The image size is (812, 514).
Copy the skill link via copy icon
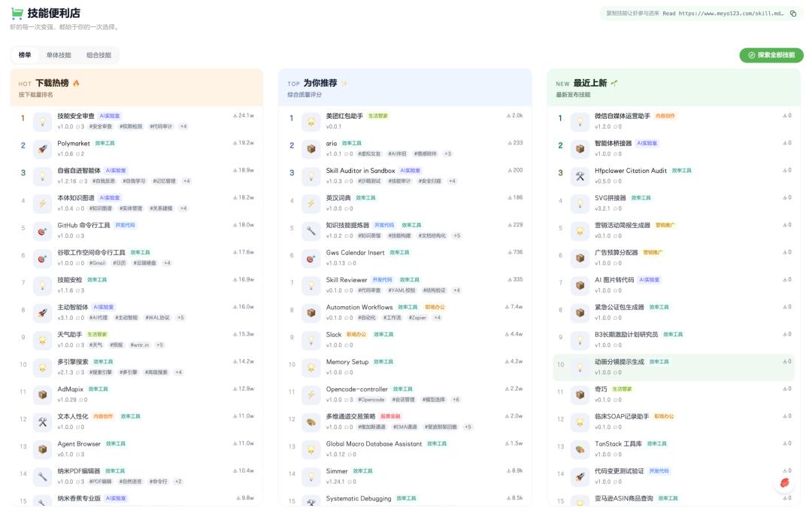[x=793, y=14]
